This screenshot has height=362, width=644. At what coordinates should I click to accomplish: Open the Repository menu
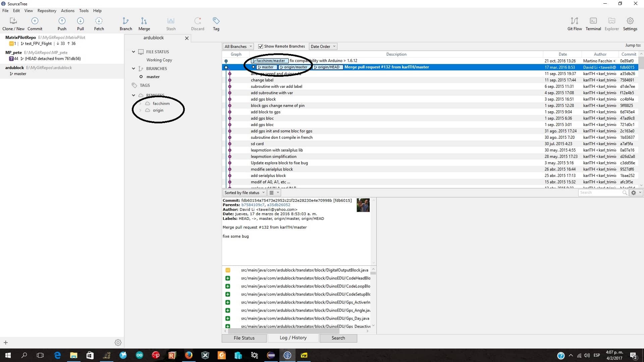[47, 11]
